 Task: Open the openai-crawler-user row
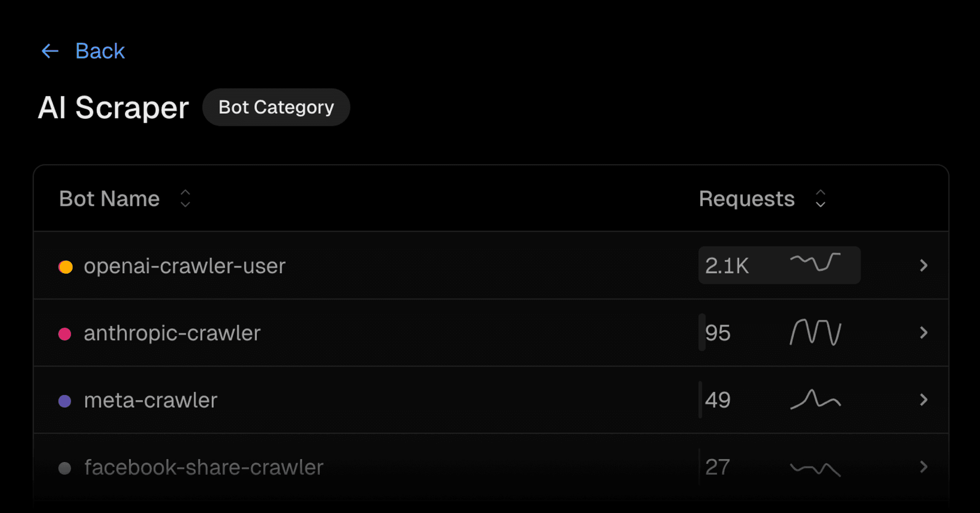point(184,266)
